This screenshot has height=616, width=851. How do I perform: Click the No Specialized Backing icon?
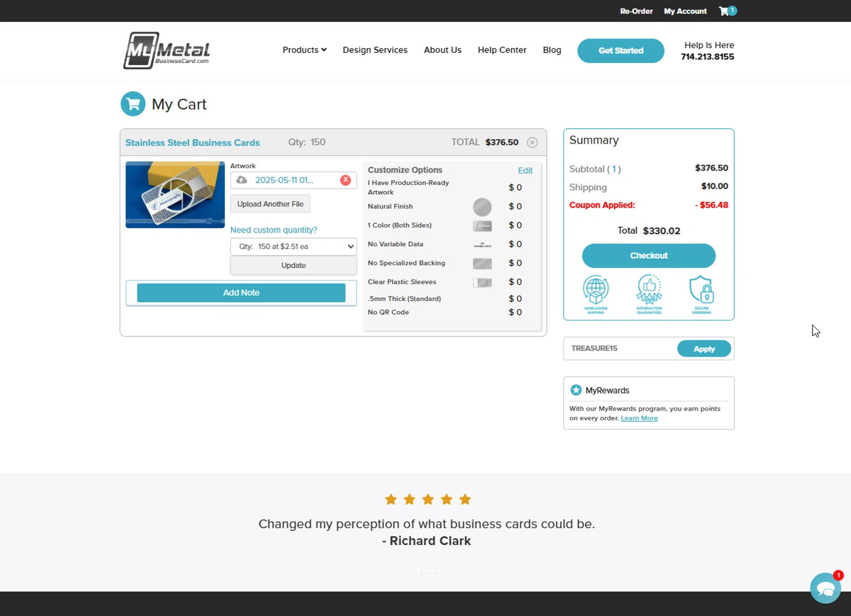[x=482, y=263]
